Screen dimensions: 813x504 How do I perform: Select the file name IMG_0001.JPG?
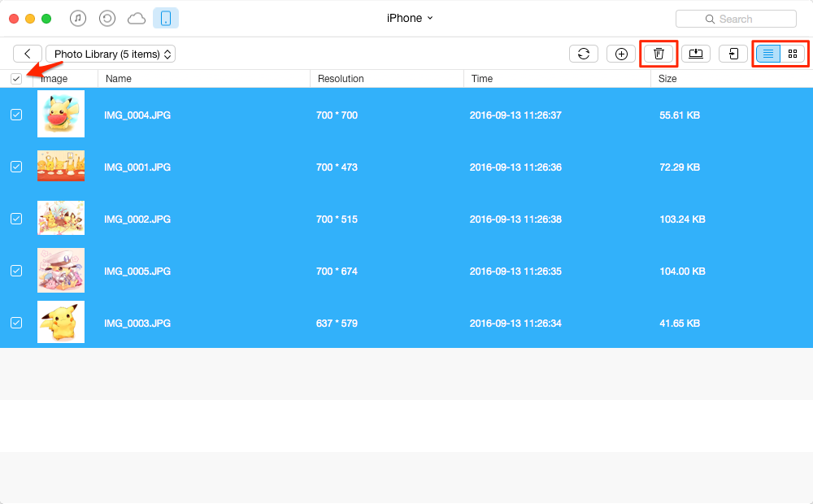137,167
